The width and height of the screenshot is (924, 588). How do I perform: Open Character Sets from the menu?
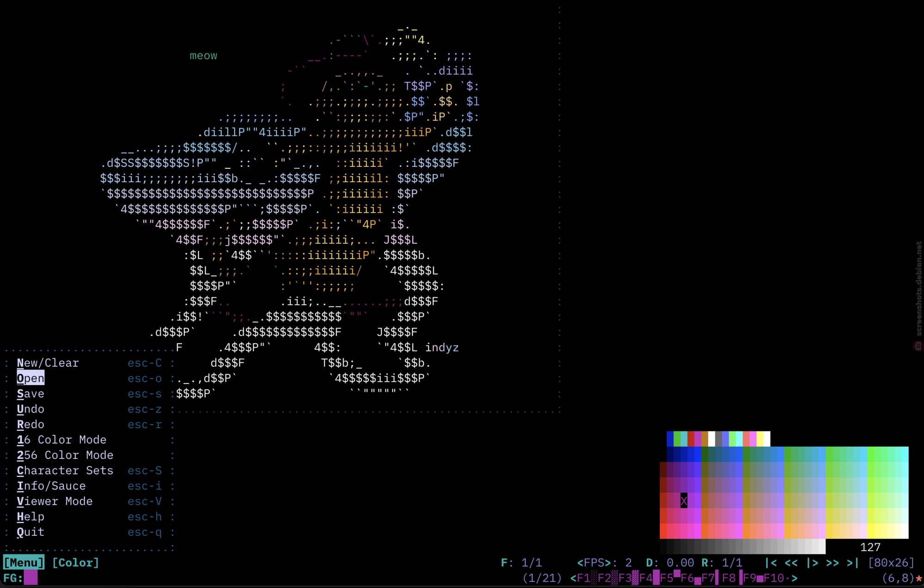[x=65, y=470]
